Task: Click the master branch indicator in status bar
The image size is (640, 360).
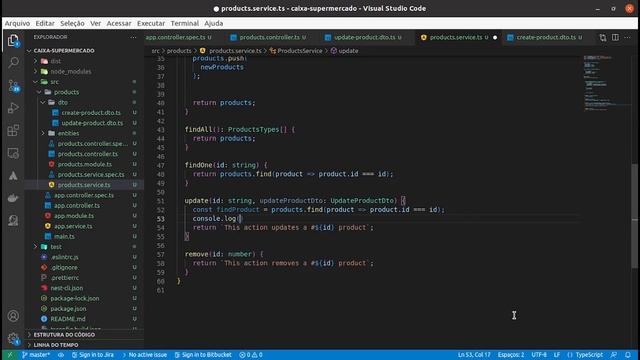Action: coord(36,355)
